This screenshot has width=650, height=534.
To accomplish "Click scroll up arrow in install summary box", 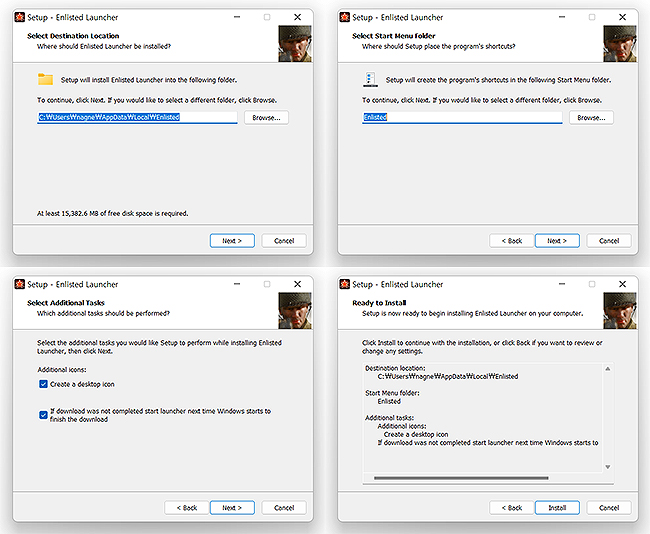I will coord(608,369).
